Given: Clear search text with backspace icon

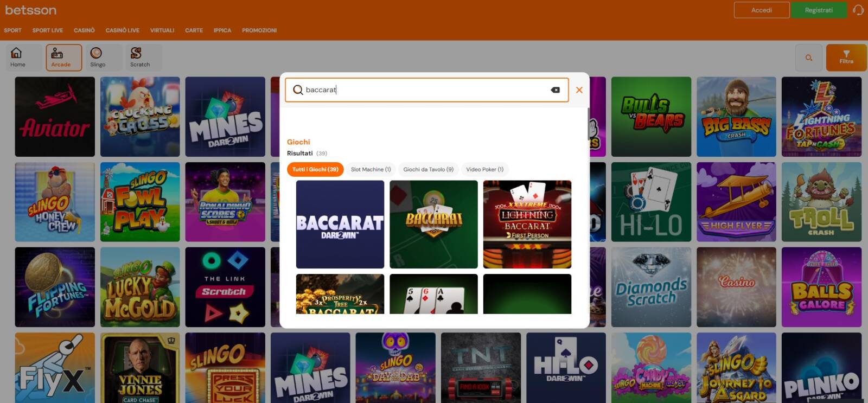Looking at the screenshot, I should coord(555,90).
